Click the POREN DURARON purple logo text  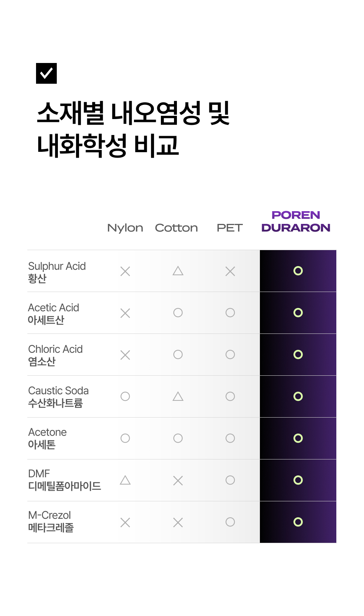[x=296, y=221]
